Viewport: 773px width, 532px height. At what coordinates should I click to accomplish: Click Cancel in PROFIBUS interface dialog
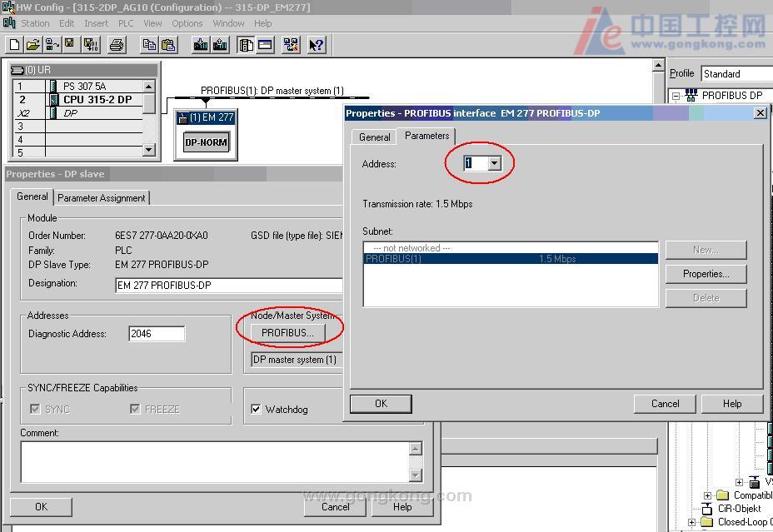pos(665,404)
